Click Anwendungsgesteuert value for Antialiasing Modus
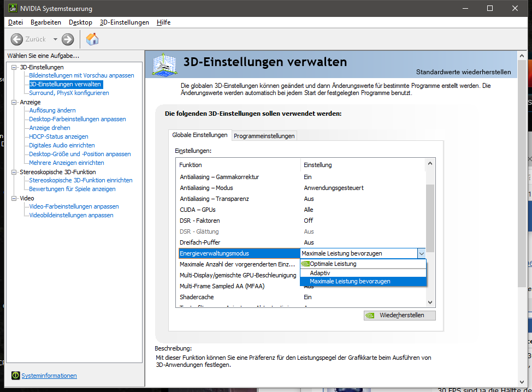This screenshot has width=532, height=392. coord(334,188)
